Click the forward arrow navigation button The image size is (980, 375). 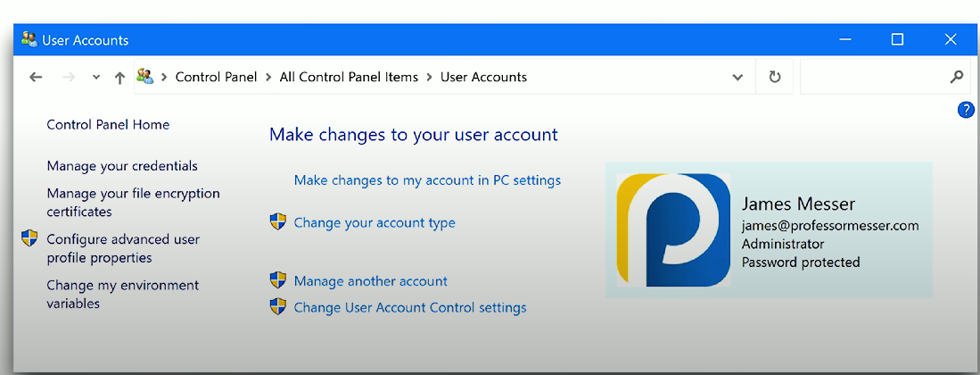pyautogui.click(x=69, y=77)
